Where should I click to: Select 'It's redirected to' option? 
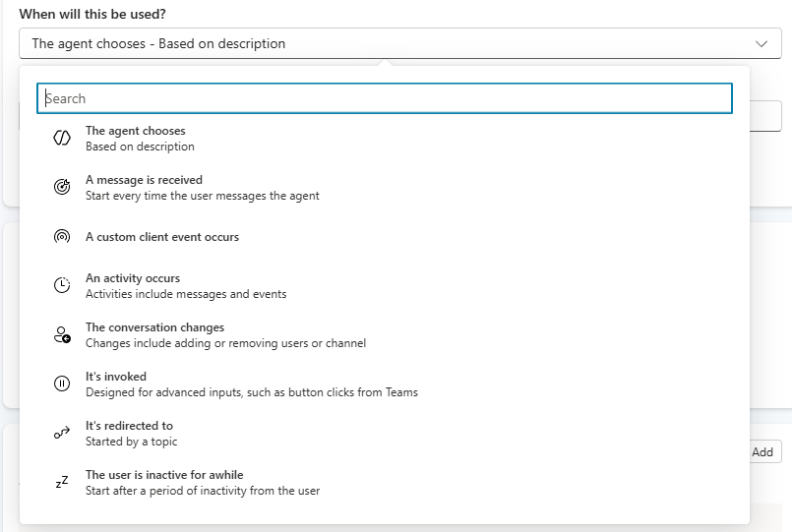(385, 433)
